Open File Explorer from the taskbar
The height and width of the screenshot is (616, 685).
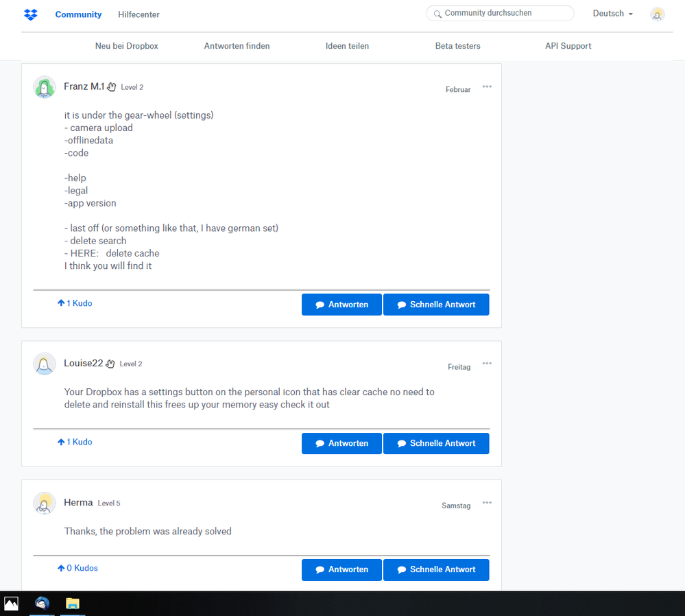[73, 604]
